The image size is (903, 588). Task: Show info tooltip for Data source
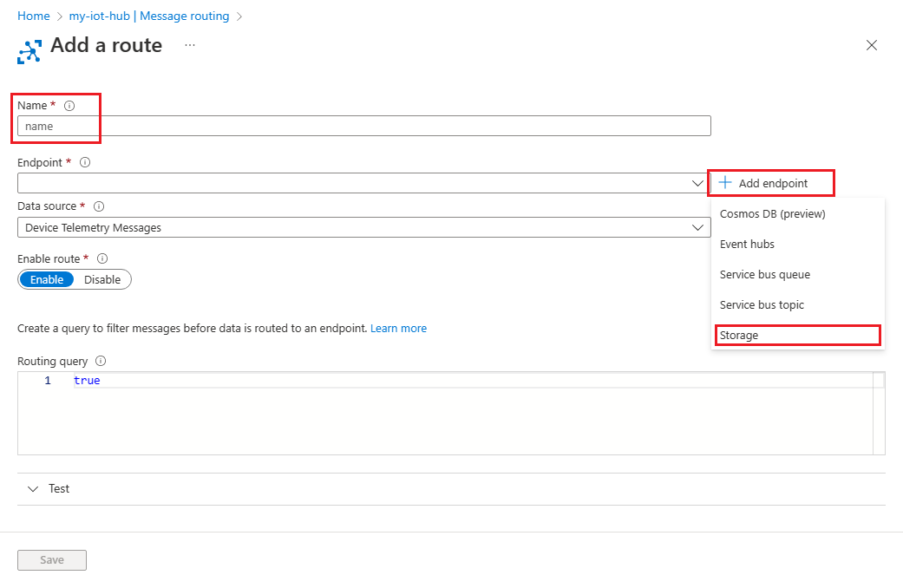99,206
